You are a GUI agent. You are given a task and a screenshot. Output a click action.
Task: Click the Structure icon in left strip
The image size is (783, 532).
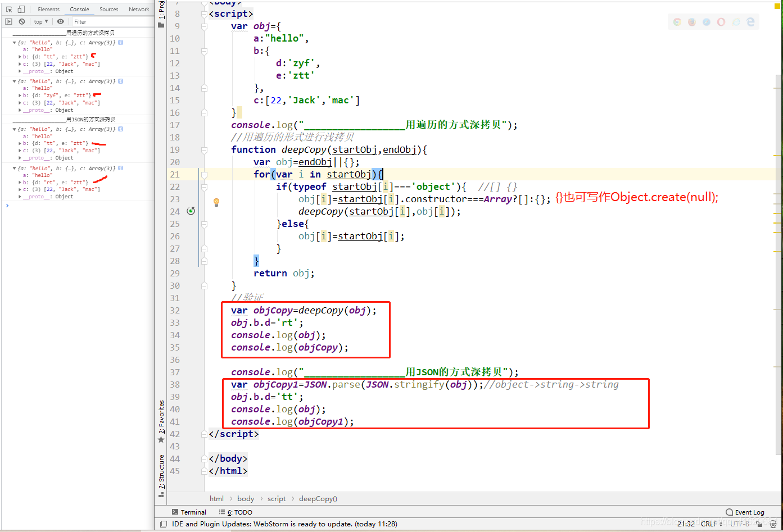click(x=161, y=495)
